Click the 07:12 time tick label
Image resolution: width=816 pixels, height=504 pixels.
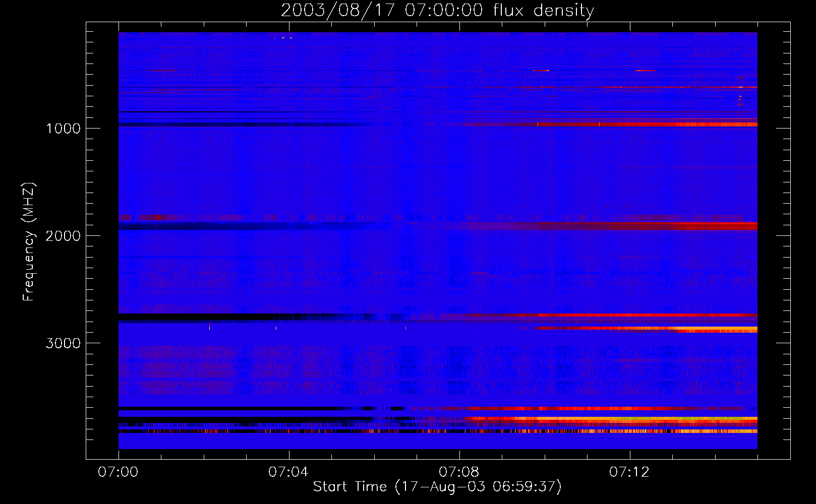point(629,472)
